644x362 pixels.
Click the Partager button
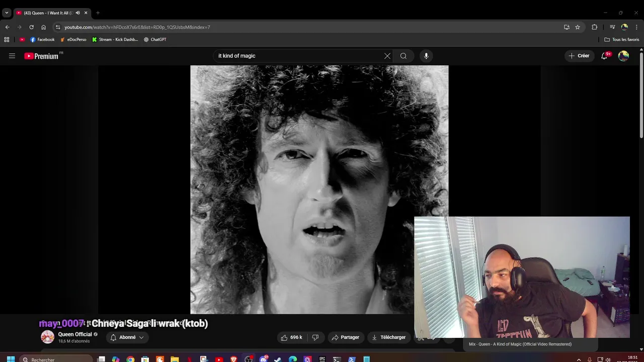click(345, 337)
